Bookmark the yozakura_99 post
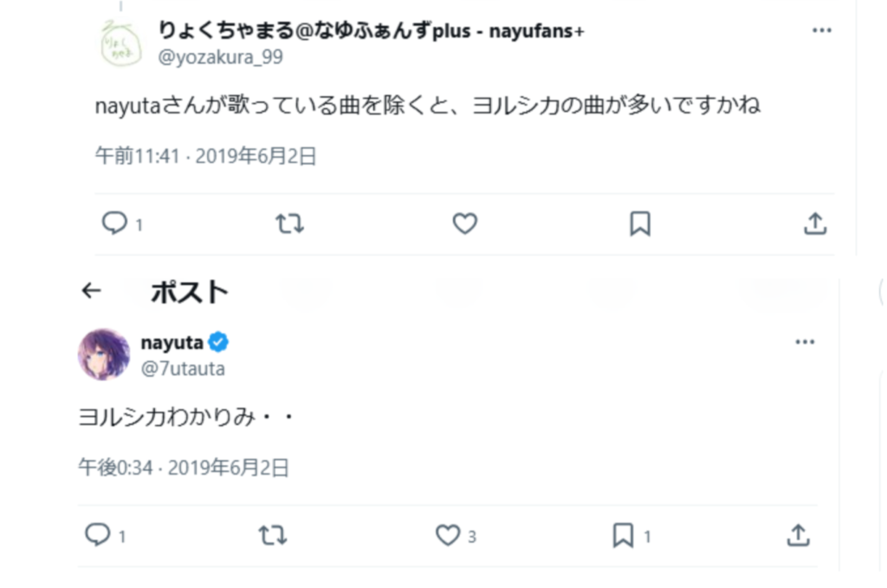 point(640,224)
